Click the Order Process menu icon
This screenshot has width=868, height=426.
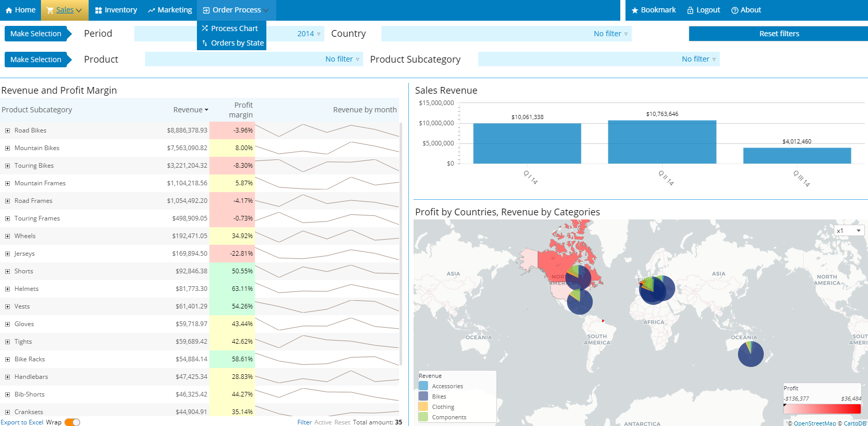click(x=206, y=10)
